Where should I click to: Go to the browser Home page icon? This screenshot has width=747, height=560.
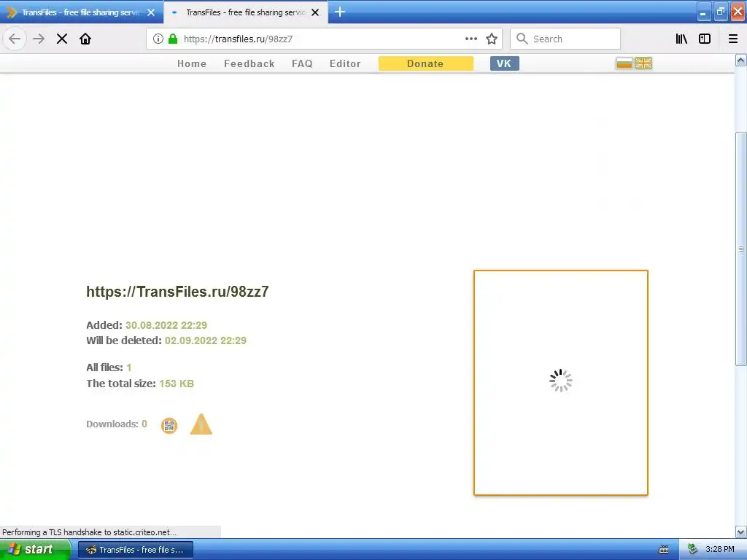click(85, 39)
